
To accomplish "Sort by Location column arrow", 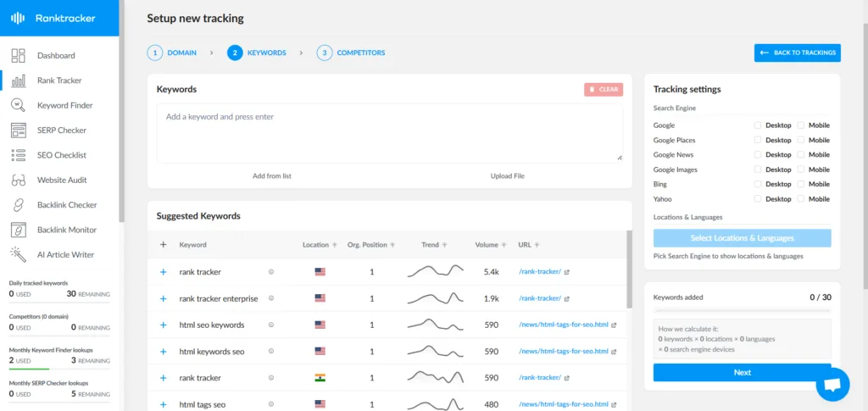I will tap(334, 245).
